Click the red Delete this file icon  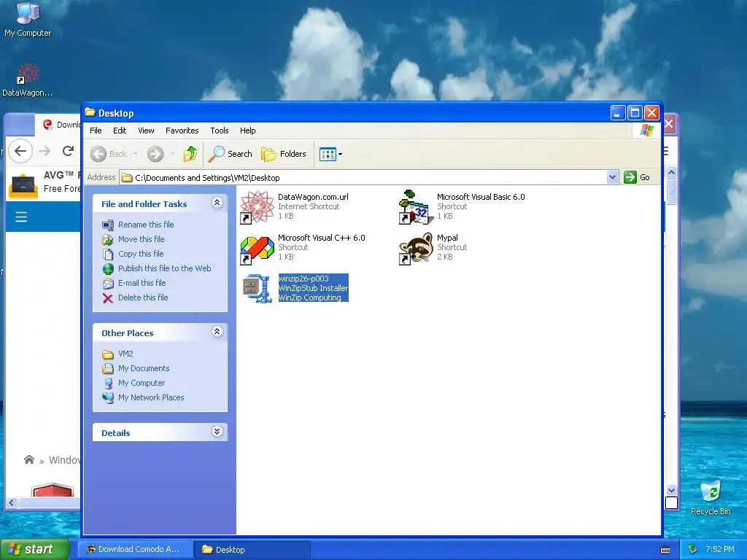pyautogui.click(x=108, y=298)
